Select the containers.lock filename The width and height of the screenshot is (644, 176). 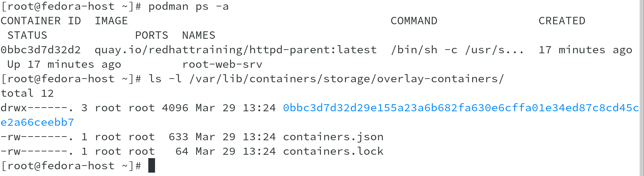coord(333,151)
